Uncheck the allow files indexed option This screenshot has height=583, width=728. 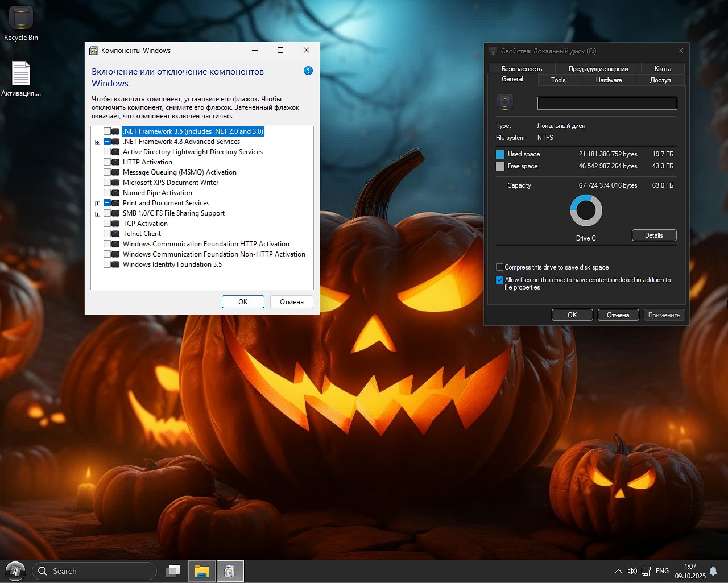[x=499, y=280]
